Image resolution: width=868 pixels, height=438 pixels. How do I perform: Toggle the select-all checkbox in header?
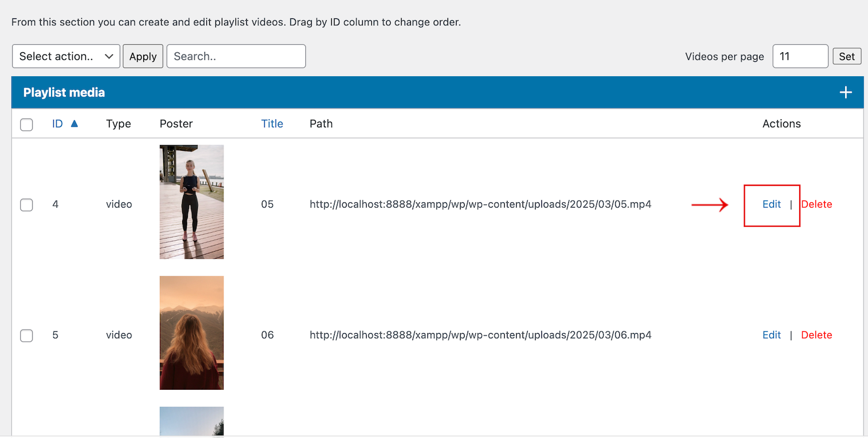pos(26,124)
